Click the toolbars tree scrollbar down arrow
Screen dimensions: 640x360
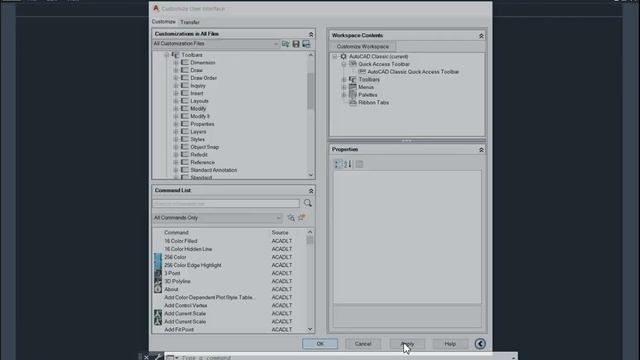311,175
